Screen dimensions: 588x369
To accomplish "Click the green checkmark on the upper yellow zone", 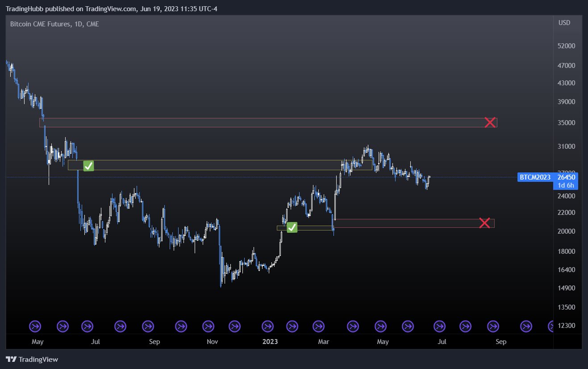I will 88,166.
